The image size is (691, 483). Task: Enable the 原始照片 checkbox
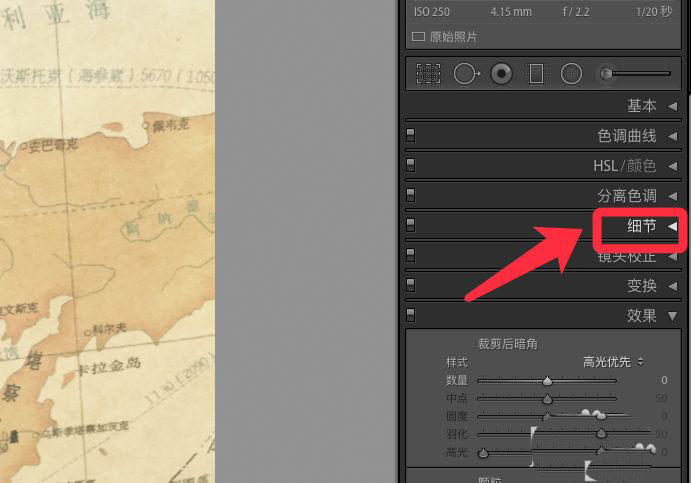tap(419, 37)
